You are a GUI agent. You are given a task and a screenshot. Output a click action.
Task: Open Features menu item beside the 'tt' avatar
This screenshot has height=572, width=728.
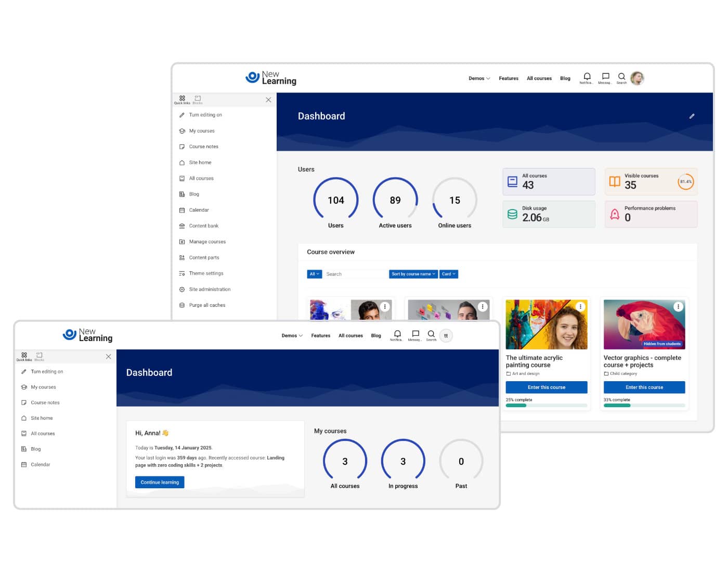[x=320, y=336]
